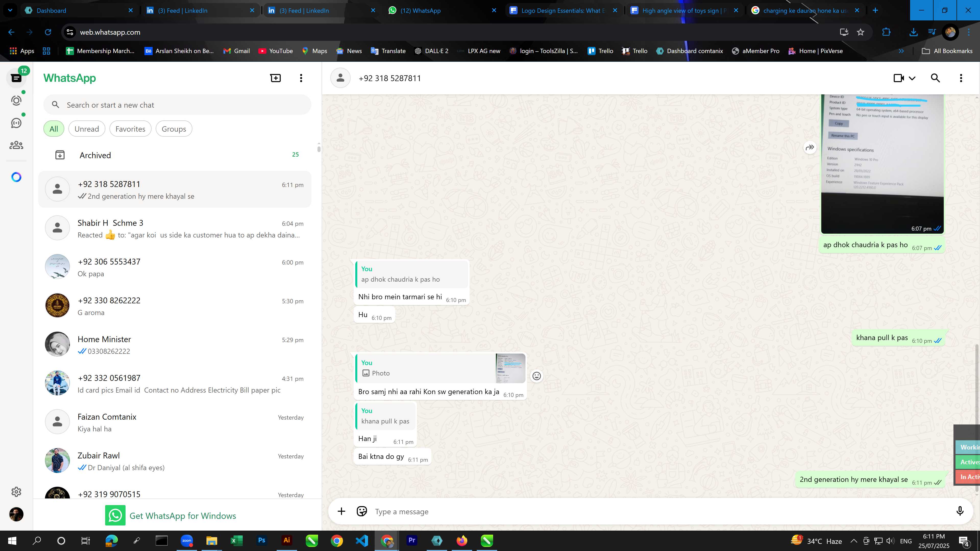React to the quoted Photo message
This screenshot has height=551, width=980.
click(536, 376)
